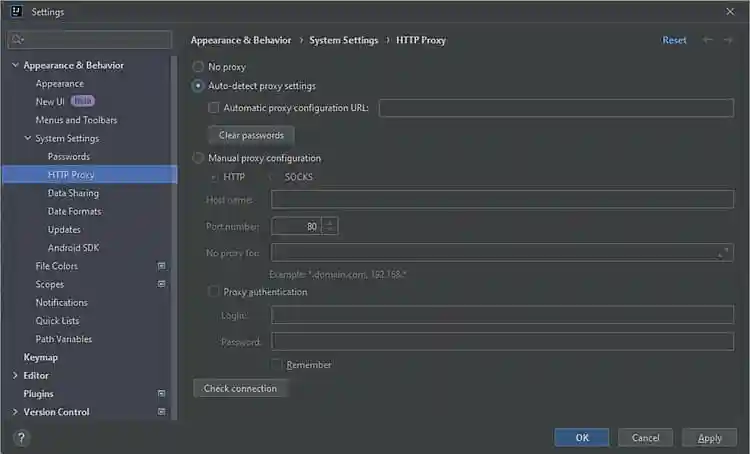This screenshot has height=454, width=750.
Task: Open Notifications settings page
Action: 62,302
